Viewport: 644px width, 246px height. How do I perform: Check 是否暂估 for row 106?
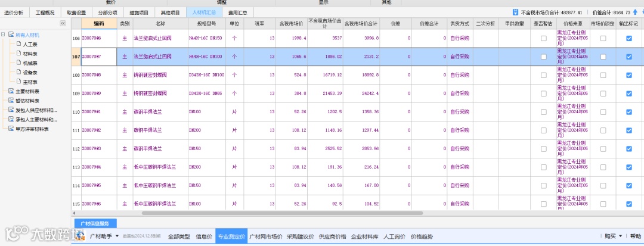[543, 38]
